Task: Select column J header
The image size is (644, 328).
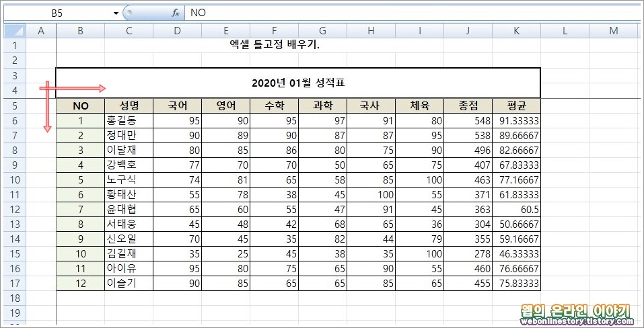Action: 468,31
